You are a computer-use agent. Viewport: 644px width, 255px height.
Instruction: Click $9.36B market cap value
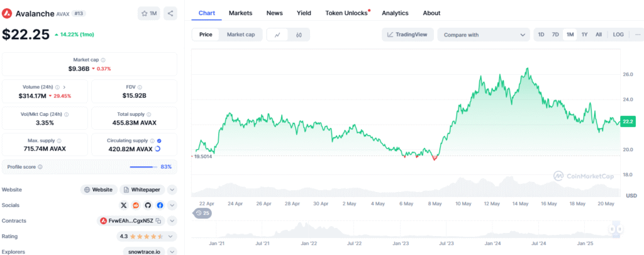pos(79,68)
